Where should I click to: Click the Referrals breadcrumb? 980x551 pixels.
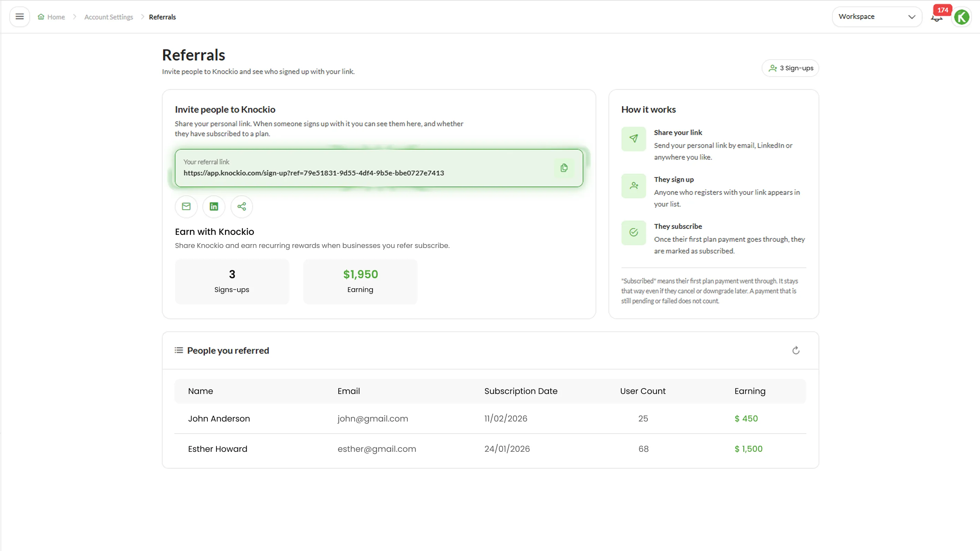[x=162, y=17]
